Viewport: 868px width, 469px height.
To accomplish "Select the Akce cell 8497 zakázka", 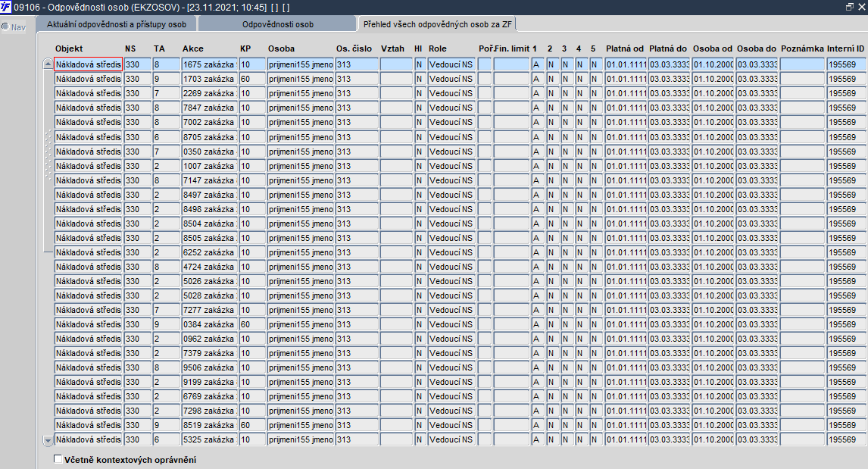I will pos(209,195).
